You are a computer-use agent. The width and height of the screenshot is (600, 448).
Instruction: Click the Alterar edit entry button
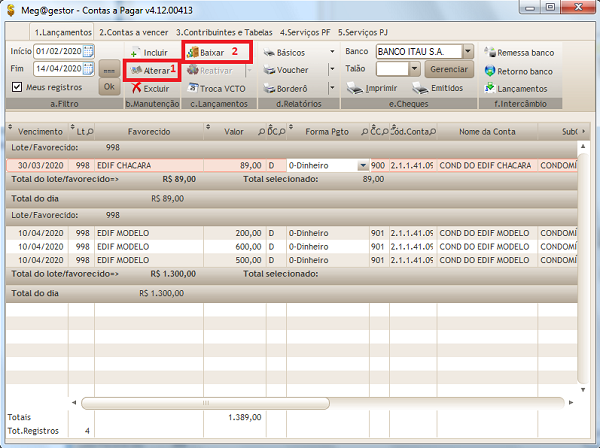click(x=152, y=70)
